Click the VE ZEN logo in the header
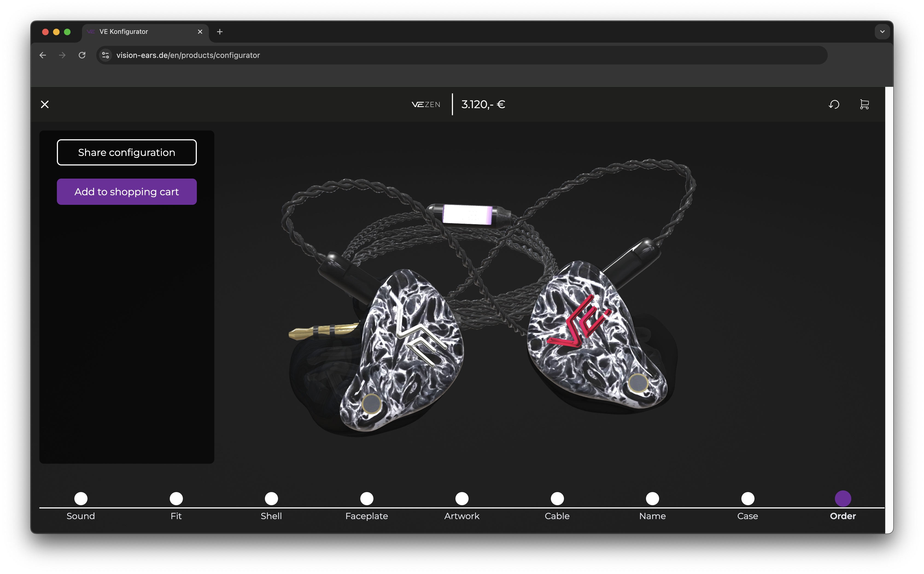 tap(426, 104)
